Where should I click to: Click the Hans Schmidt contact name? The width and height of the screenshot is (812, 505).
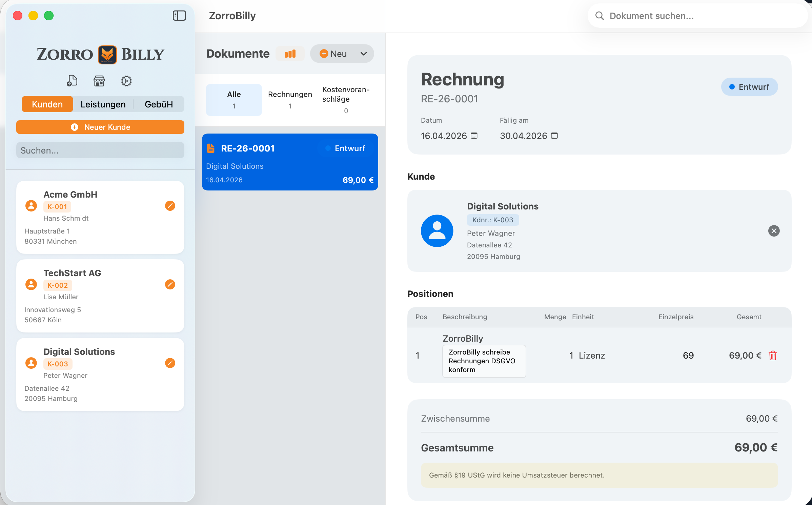66,218
